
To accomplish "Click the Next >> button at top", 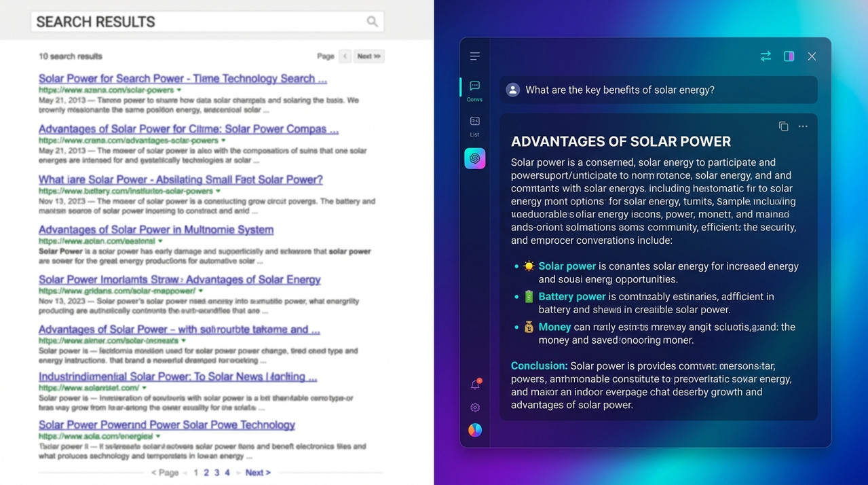I will click(x=369, y=56).
